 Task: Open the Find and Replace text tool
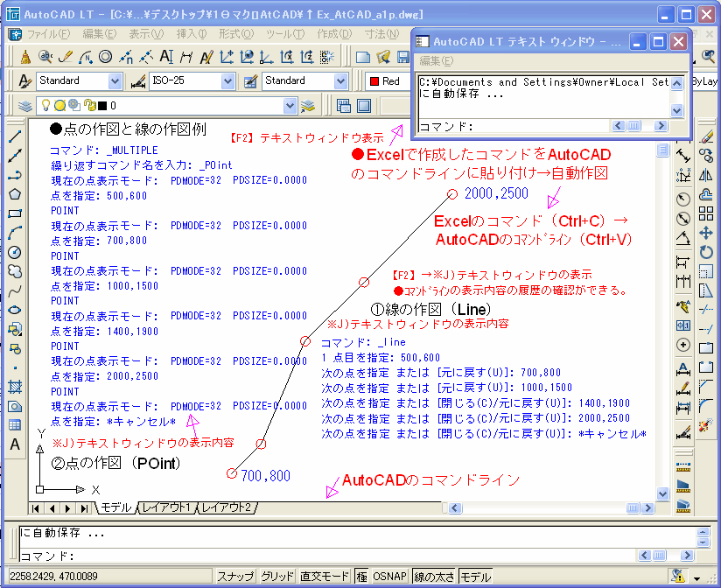tap(45, 57)
